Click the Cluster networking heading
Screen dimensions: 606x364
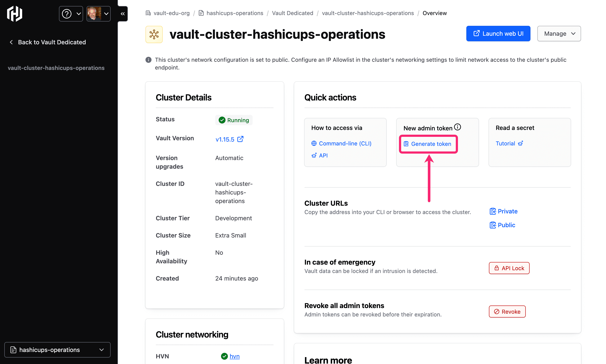click(192, 335)
